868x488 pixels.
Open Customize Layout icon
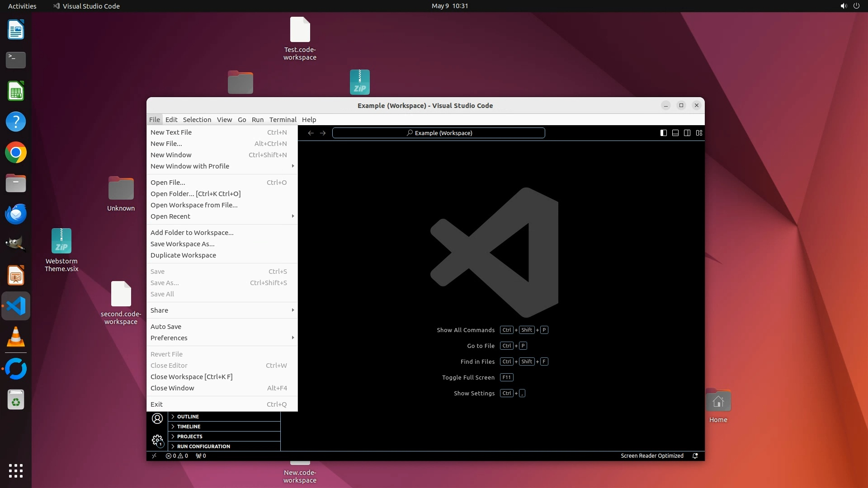699,133
